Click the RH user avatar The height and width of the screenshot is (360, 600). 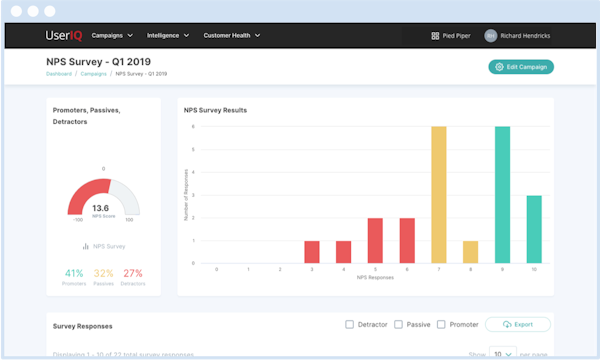tap(491, 36)
